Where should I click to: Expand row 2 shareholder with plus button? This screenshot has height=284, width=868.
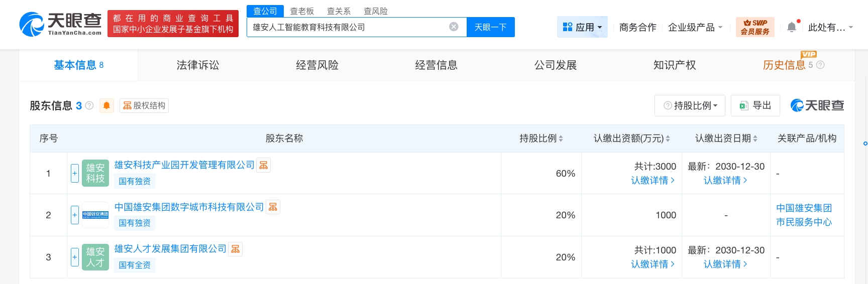tap(75, 215)
